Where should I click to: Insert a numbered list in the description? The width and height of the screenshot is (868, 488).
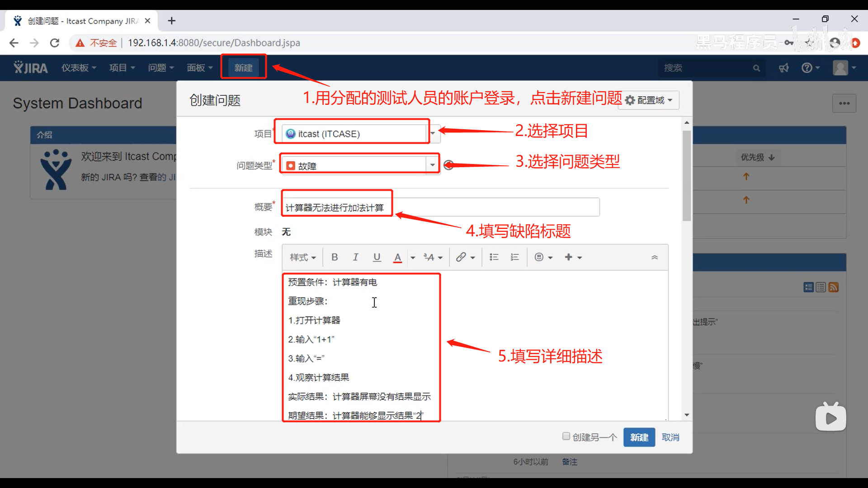pyautogui.click(x=514, y=257)
